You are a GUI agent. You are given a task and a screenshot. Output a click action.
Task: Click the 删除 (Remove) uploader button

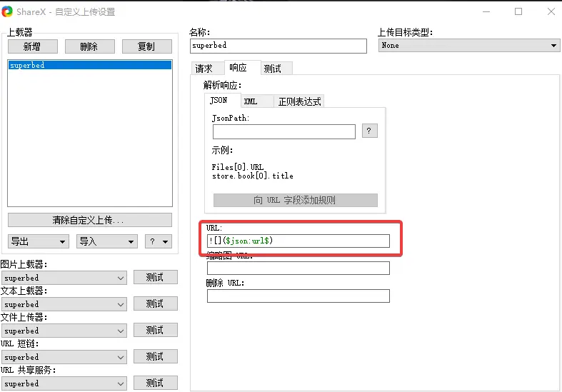pos(89,46)
